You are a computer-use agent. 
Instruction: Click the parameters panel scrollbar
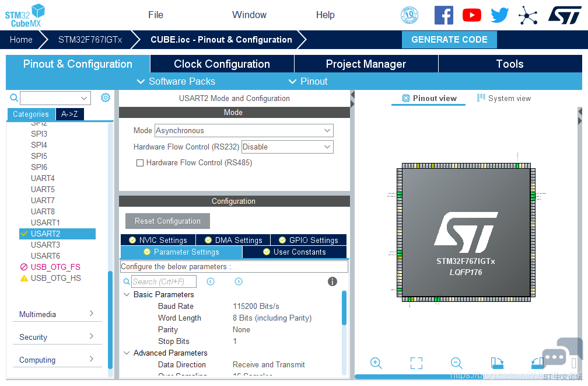(344, 308)
